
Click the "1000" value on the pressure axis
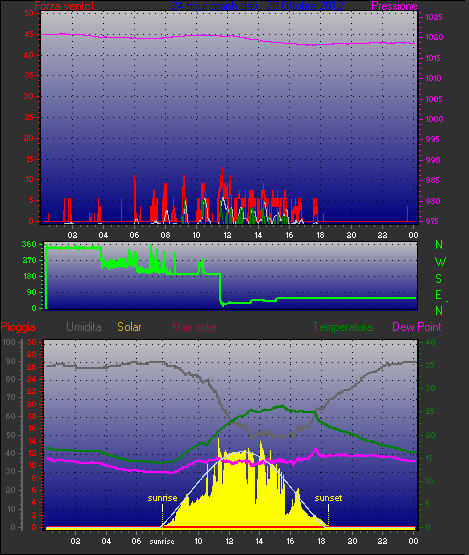click(x=434, y=119)
